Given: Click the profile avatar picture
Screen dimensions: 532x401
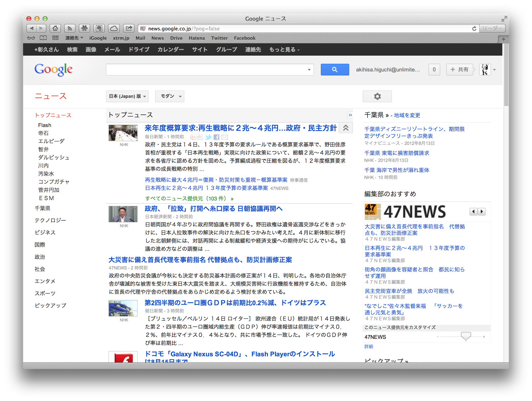Looking at the screenshot, I should (485, 69).
